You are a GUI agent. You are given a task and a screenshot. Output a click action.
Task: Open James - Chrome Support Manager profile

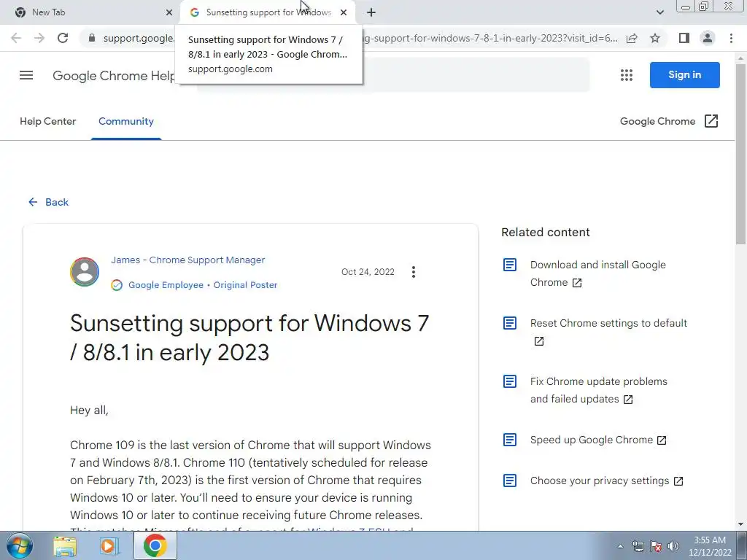pyautogui.click(x=187, y=260)
